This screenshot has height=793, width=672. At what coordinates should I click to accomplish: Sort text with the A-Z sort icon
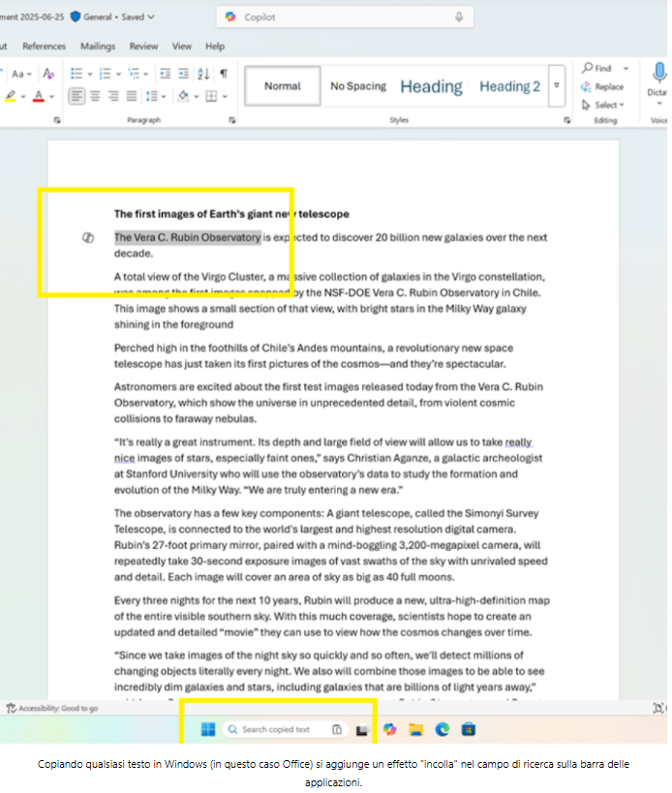203,74
